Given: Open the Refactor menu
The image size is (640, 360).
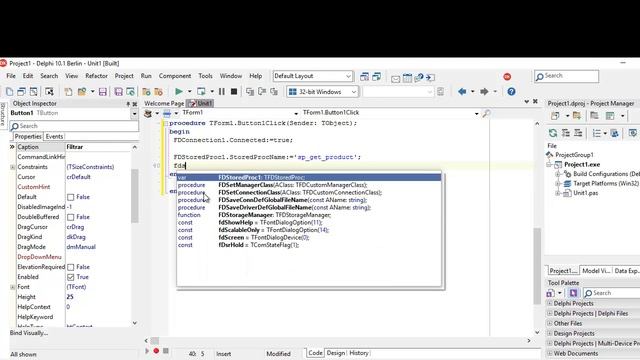Looking at the screenshot, I should (x=96, y=76).
